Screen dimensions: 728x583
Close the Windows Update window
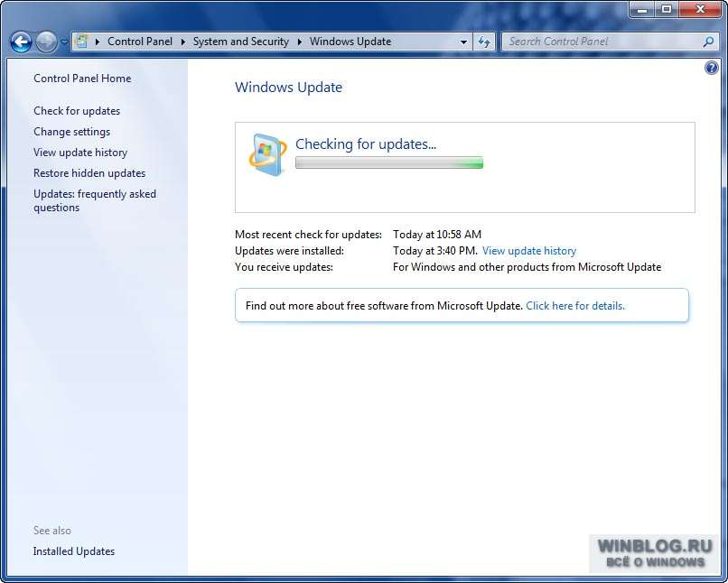[701, 9]
